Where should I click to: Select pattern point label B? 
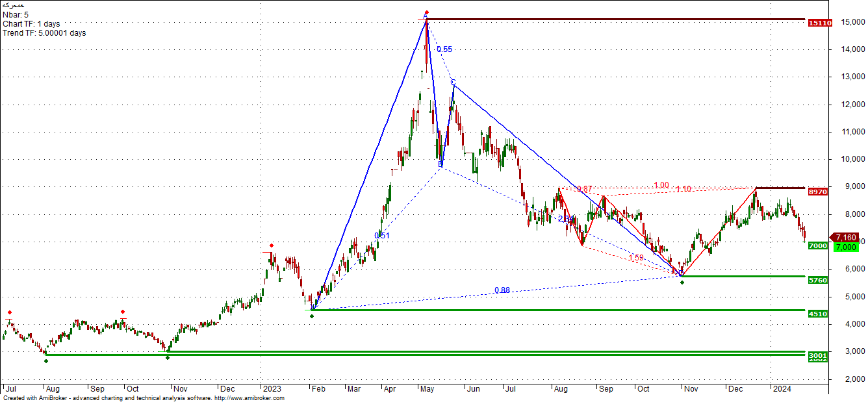[x=440, y=164]
